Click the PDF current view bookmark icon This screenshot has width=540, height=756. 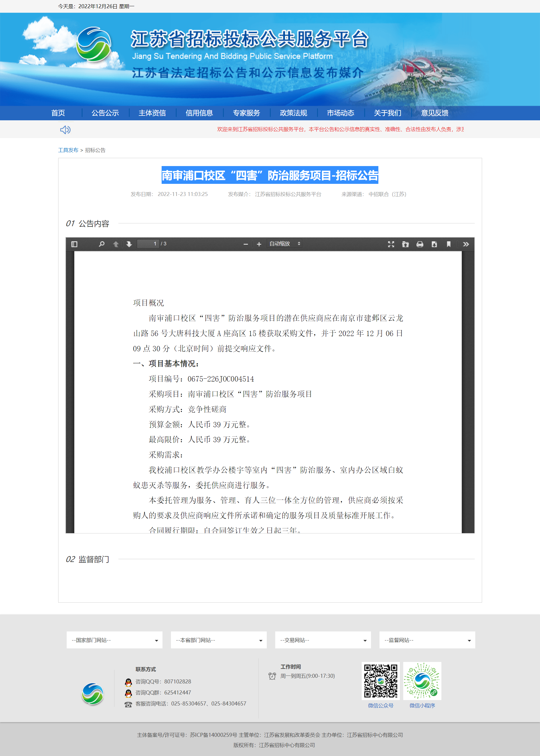448,244
